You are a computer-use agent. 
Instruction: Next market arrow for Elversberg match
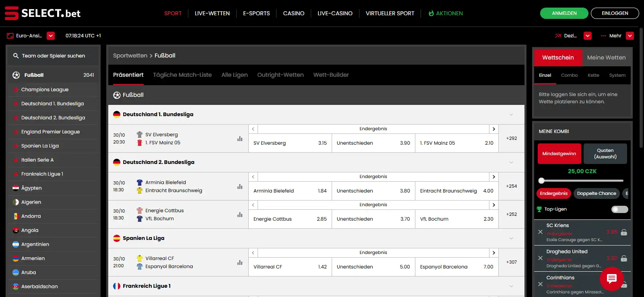[494, 129]
